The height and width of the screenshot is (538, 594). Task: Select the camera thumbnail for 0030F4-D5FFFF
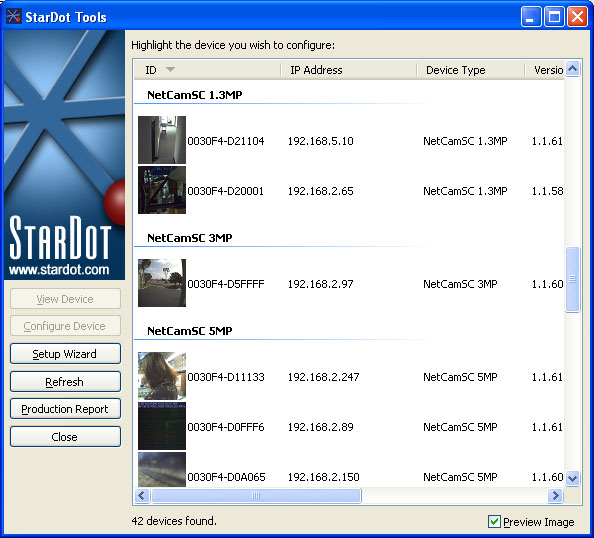[162, 283]
